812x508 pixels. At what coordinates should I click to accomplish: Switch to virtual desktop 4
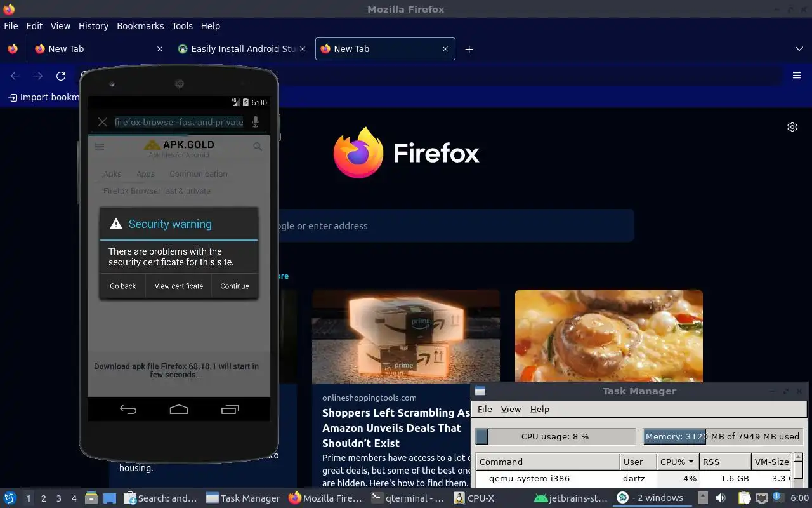74,498
